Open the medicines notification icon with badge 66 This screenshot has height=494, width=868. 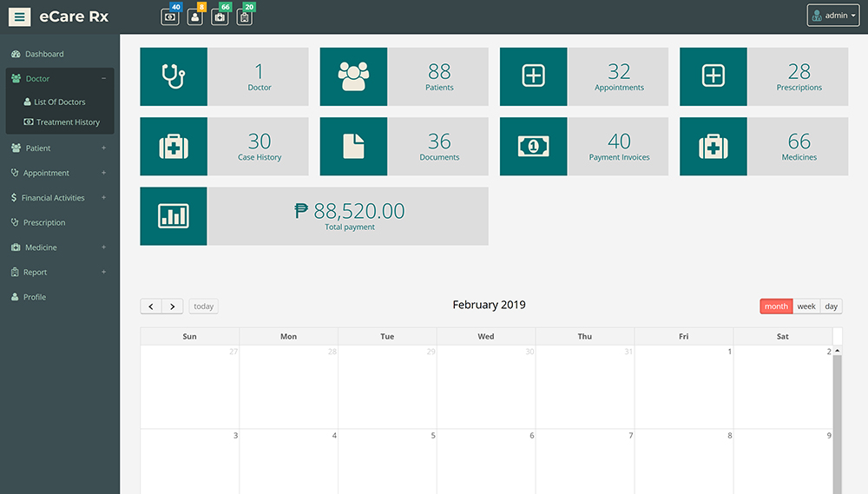pos(220,16)
